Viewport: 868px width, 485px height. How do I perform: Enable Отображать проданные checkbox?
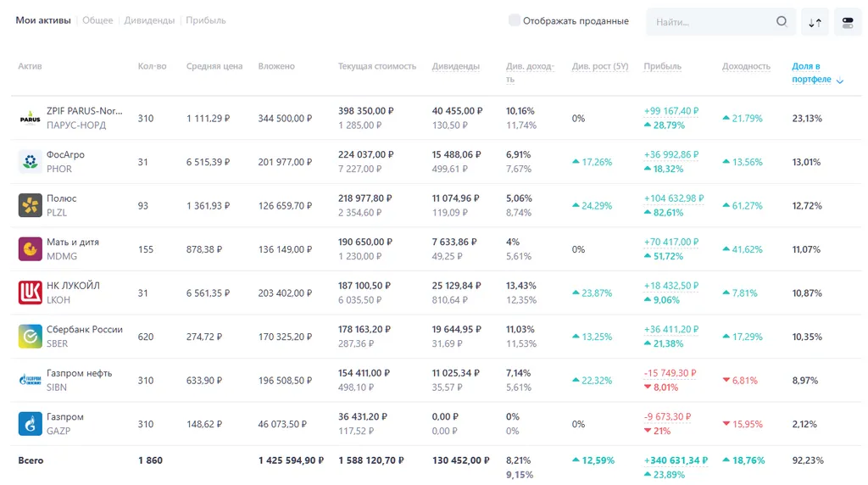(515, 20)
